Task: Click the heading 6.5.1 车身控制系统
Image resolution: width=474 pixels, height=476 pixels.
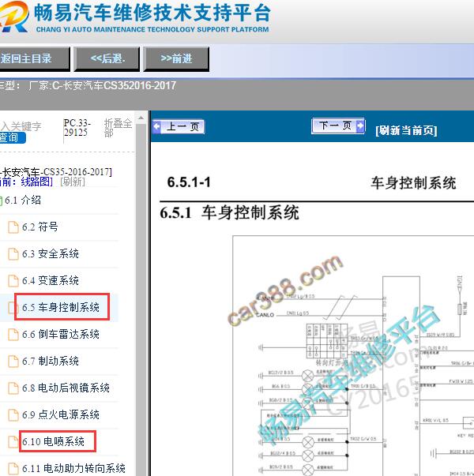Action: pos(229,213)
